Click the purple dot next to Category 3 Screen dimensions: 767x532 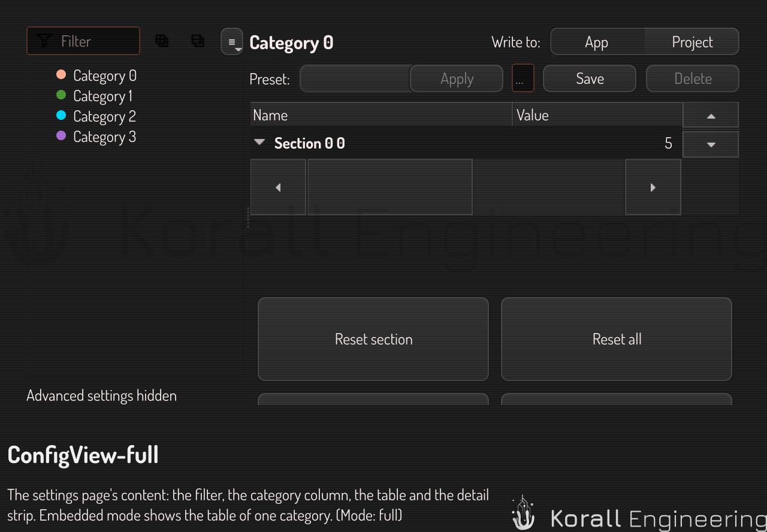61,136
